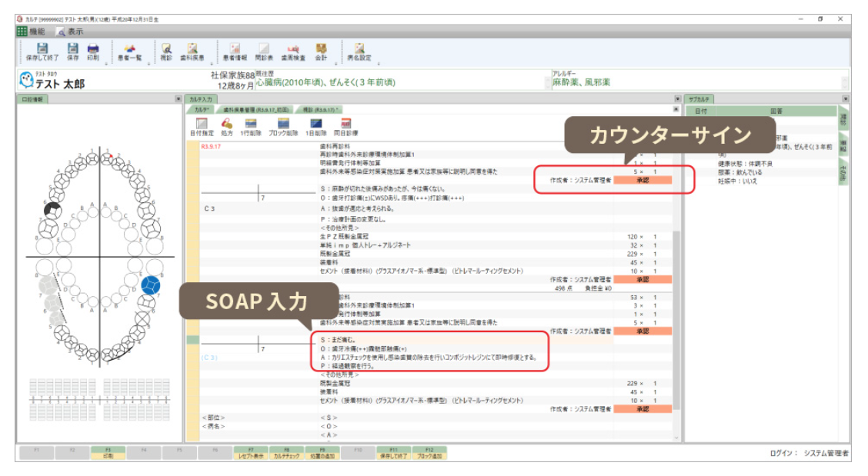Open the 機能 menu
Viewport: 868px width, 476px height.
tap(31, 32)
